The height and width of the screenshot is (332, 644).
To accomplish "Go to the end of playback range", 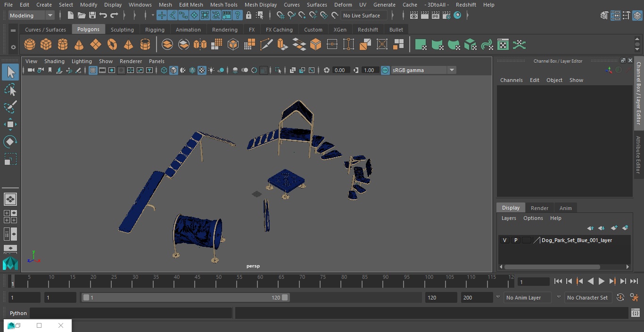I will 634,281.
